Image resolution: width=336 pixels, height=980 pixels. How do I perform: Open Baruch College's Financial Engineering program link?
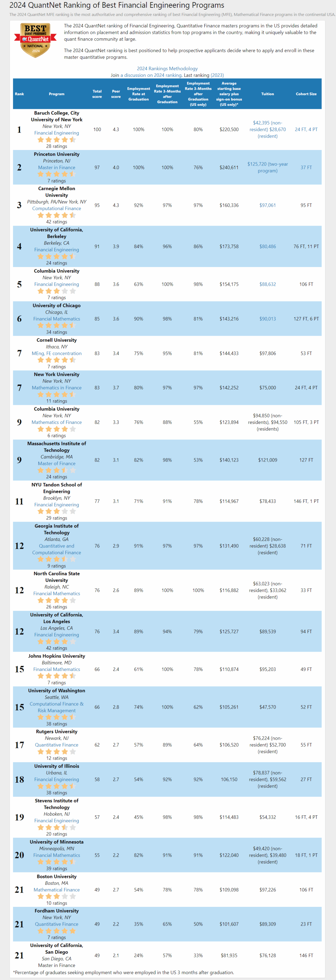pyautogui.click(x=57, y=133)
